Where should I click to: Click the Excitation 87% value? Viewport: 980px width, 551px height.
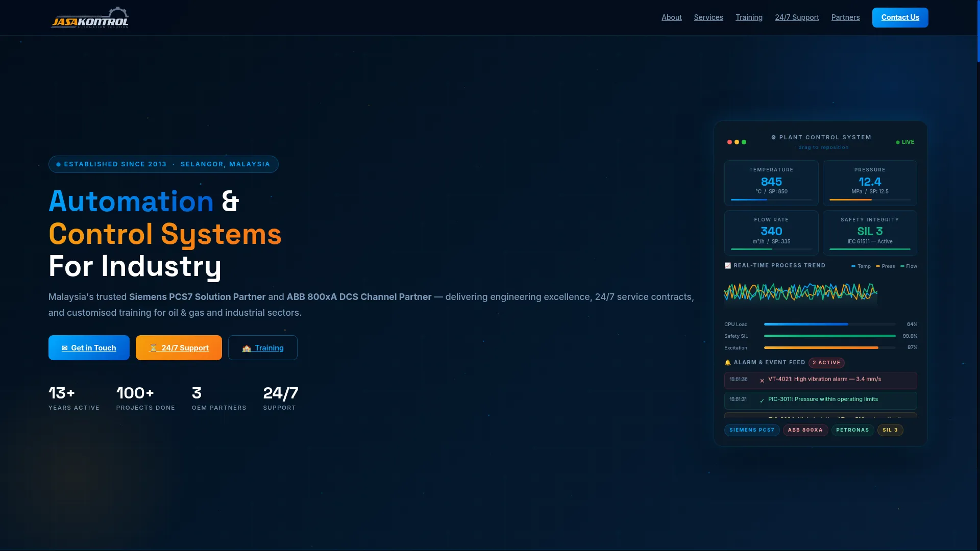[x=912, y=347]
